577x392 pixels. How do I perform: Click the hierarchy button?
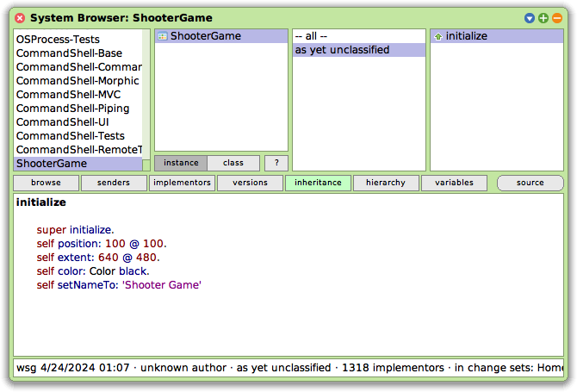[x=386, y=183]
